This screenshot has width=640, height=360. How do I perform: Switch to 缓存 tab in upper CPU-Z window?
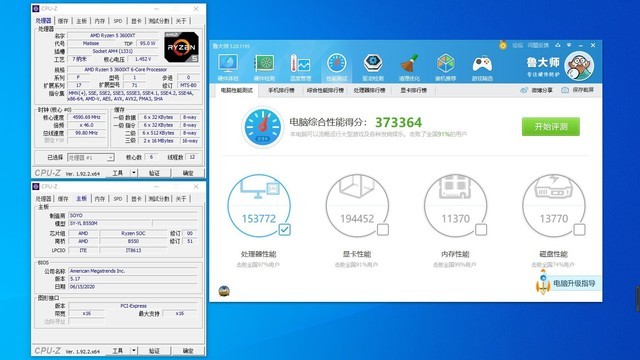[x=63, y=21]
